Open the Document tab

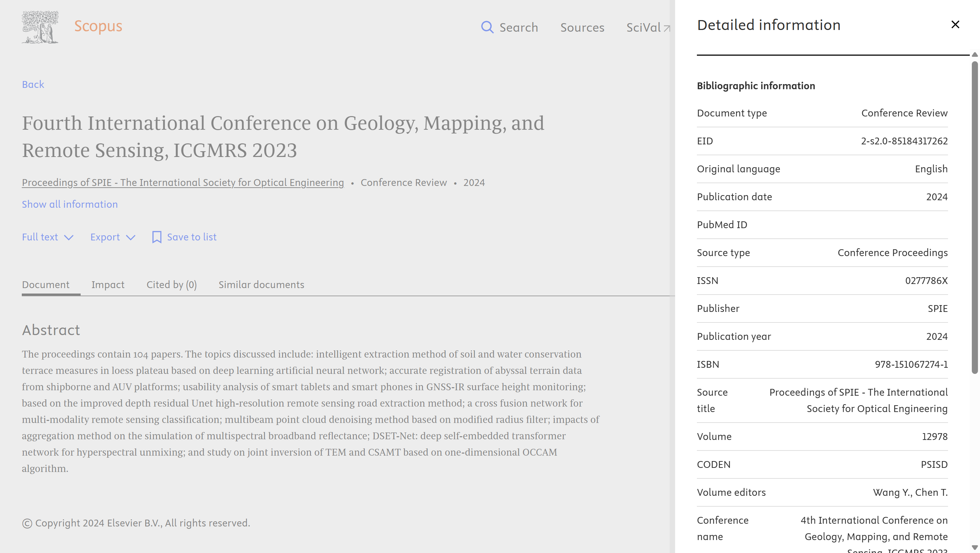(x=46, y=285)
